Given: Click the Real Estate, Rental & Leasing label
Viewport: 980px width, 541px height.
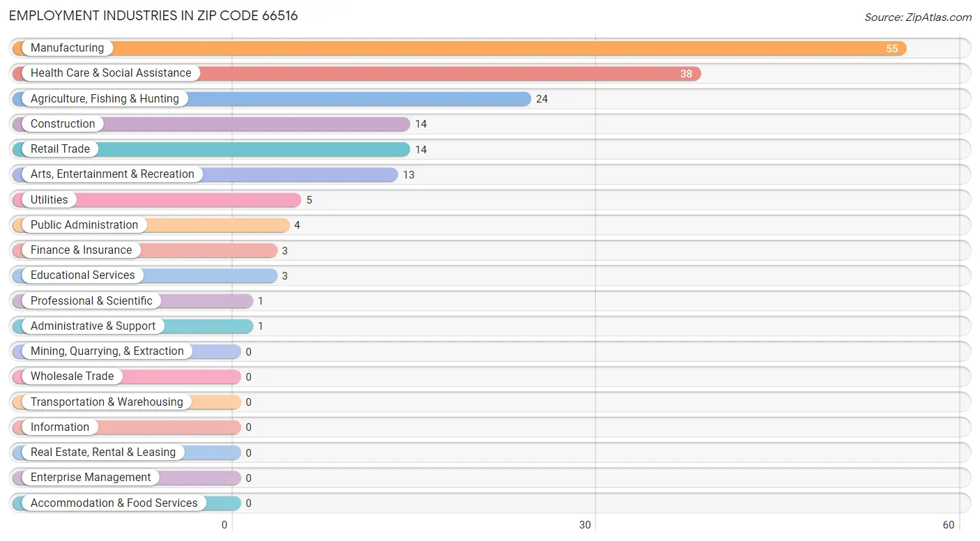Looking at the screenshot, I should (103, 452).
